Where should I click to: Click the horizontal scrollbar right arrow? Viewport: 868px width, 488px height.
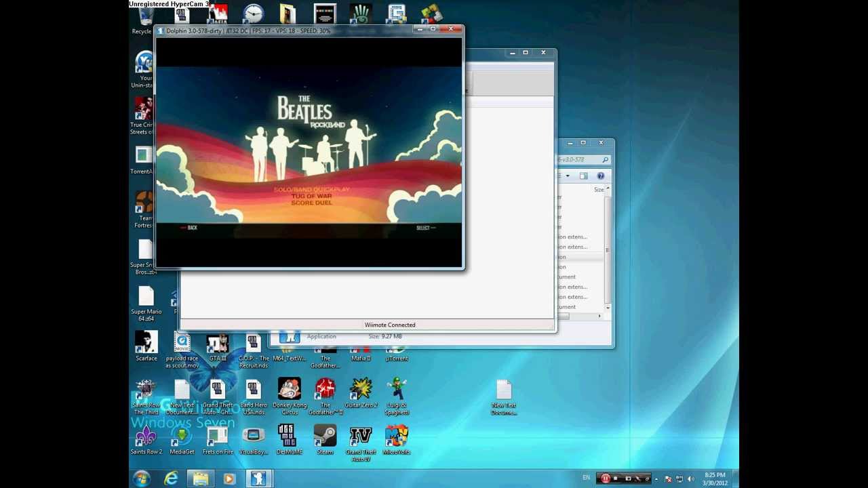pyautogui.click(x=599, y=316)
